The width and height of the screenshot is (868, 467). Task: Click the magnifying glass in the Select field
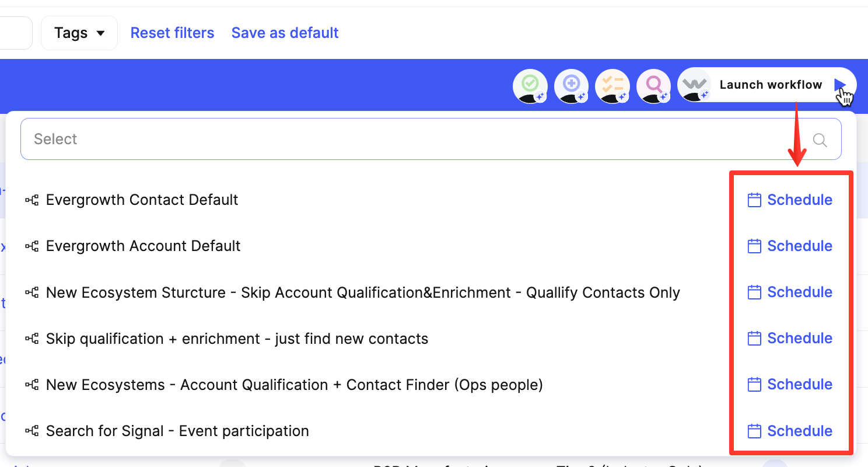click(x=820, y=140)
